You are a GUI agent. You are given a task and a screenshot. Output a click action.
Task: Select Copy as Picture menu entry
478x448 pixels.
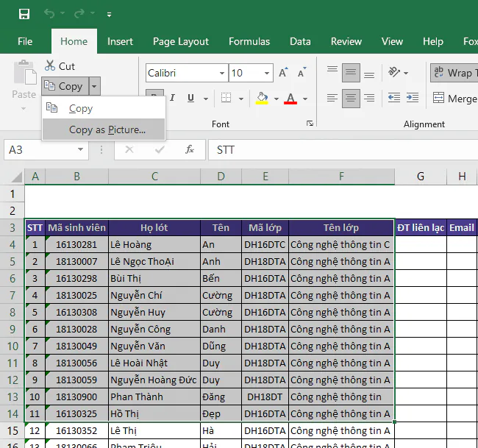tap(104, 129)
